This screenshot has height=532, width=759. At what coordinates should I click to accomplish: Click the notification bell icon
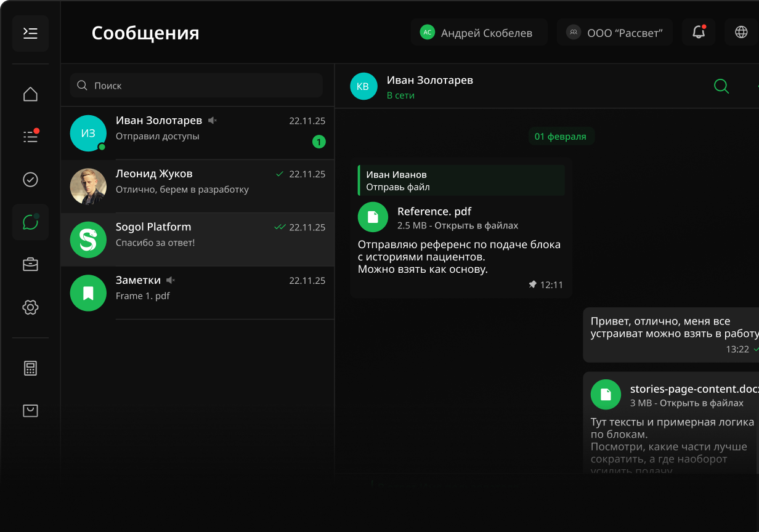click(699, 33)
